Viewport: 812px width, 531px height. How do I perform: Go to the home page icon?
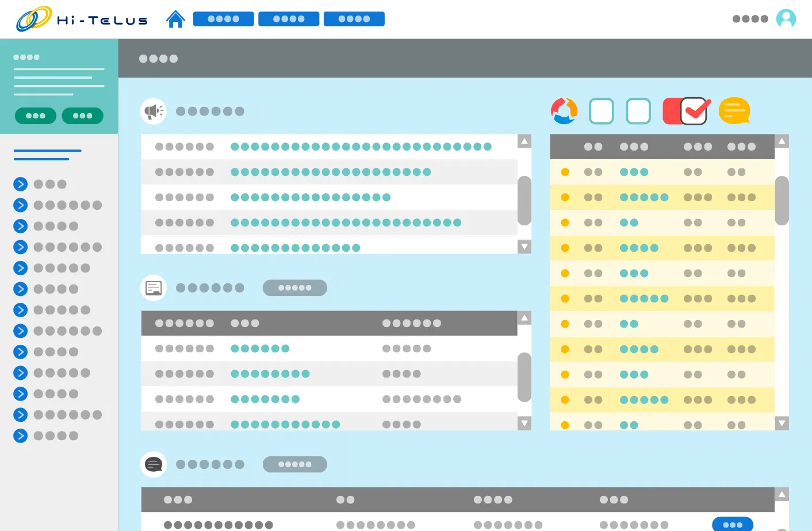[x=175, y=19]
